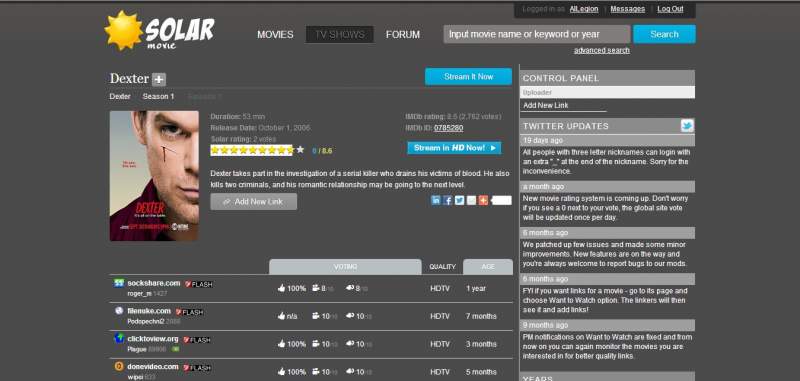The image size is (800, 381).
Task: Click the 'a month ago' tweet heading
Action: coord(607,187)
